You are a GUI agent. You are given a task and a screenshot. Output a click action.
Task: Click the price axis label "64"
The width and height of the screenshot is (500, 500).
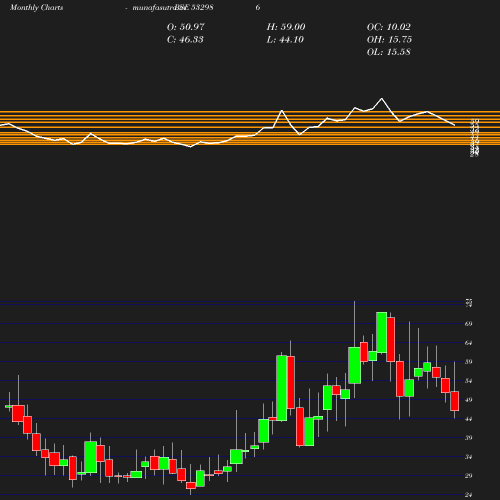[469, 343]
